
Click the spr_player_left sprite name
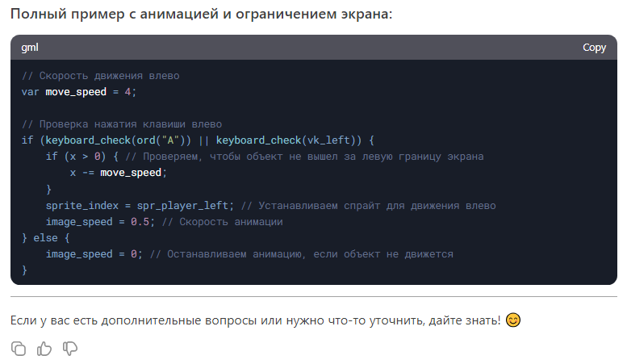[182, 206]
